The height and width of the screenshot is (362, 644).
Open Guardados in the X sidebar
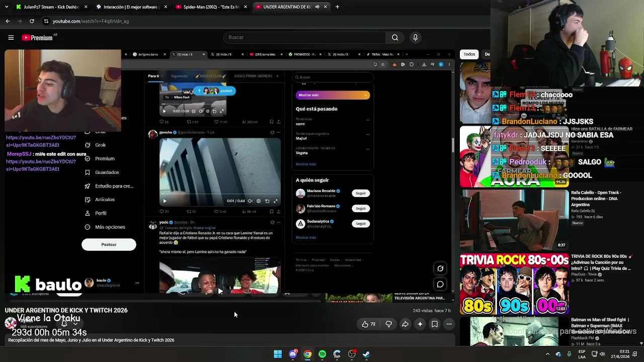(102, 172)
